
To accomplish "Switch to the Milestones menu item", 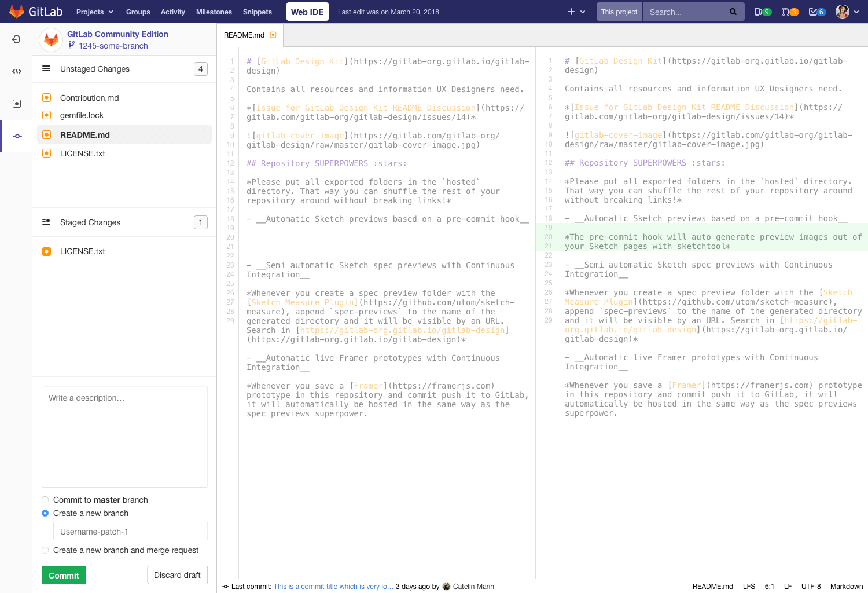I will coord(214,12).
